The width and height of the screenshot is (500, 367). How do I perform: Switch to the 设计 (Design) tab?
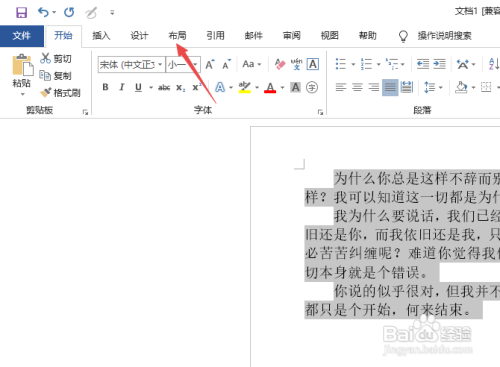click(139, 35)
